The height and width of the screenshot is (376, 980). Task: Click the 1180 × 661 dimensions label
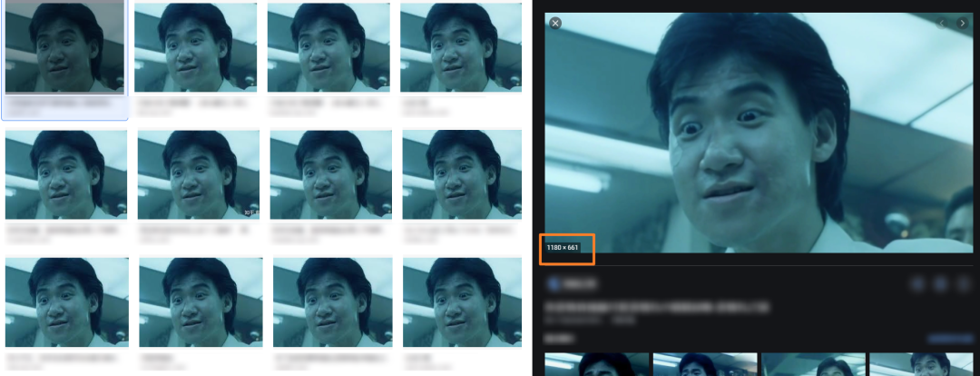563,248
